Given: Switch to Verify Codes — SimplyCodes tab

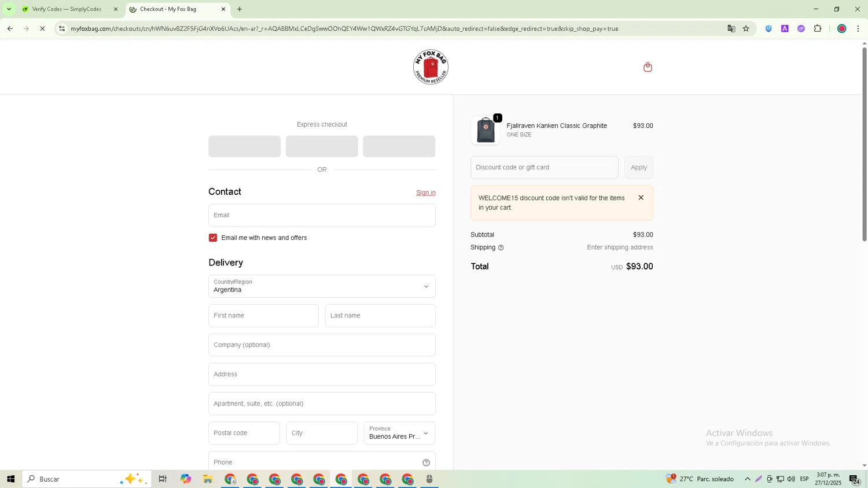Looking at the screenshot, I should [67, 9].
